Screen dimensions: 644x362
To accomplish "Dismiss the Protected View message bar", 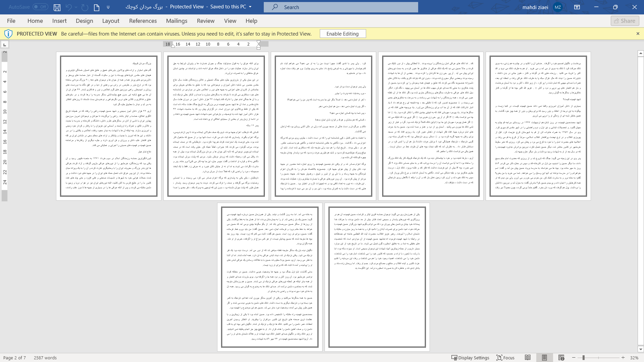I will coord(638,34).
